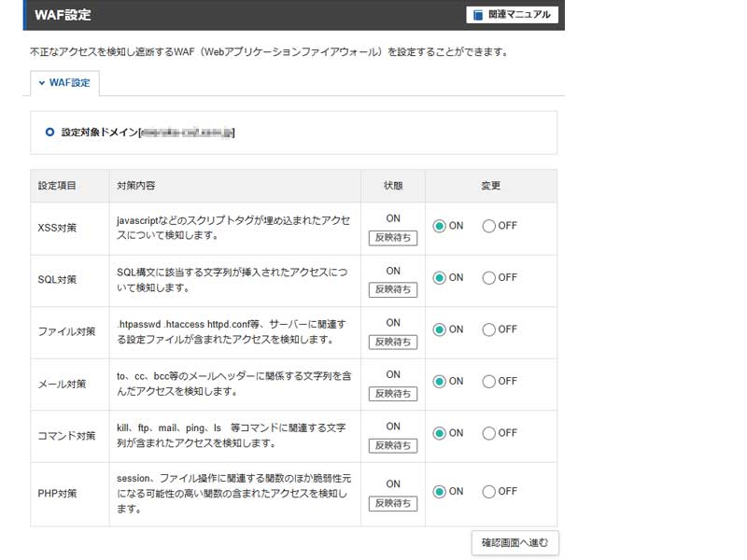
Task: Click the book icon in 関連マニュアル
Action: click(x=478, y=15)
